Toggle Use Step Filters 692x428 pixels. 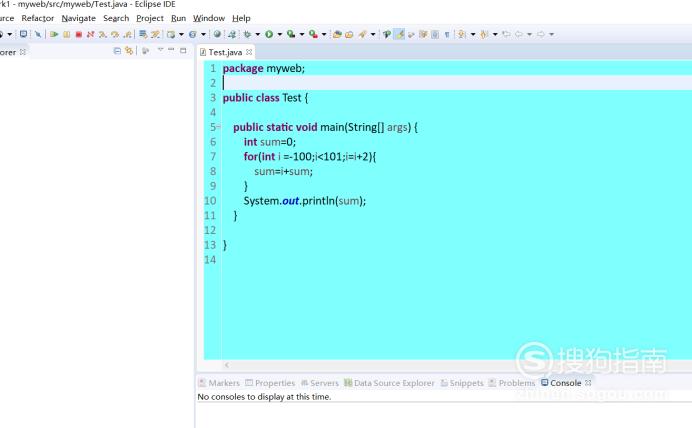click(x=155, y=34)
